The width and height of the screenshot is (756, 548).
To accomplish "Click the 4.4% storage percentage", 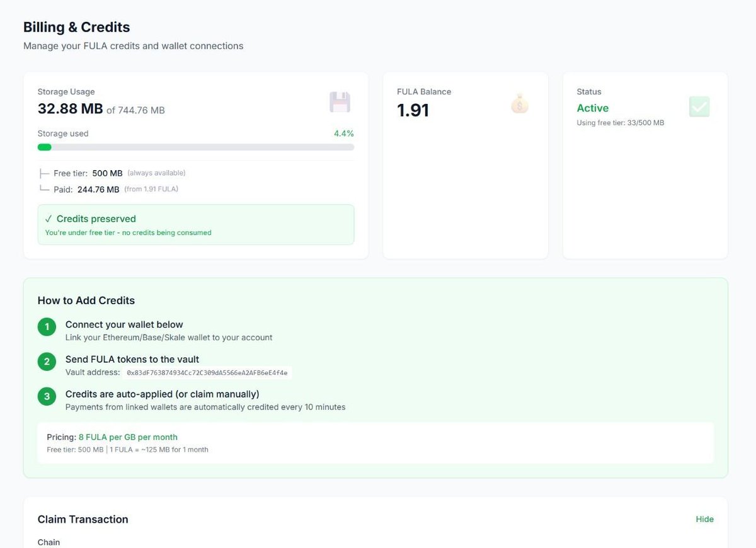I will click(x=343, y=134).
